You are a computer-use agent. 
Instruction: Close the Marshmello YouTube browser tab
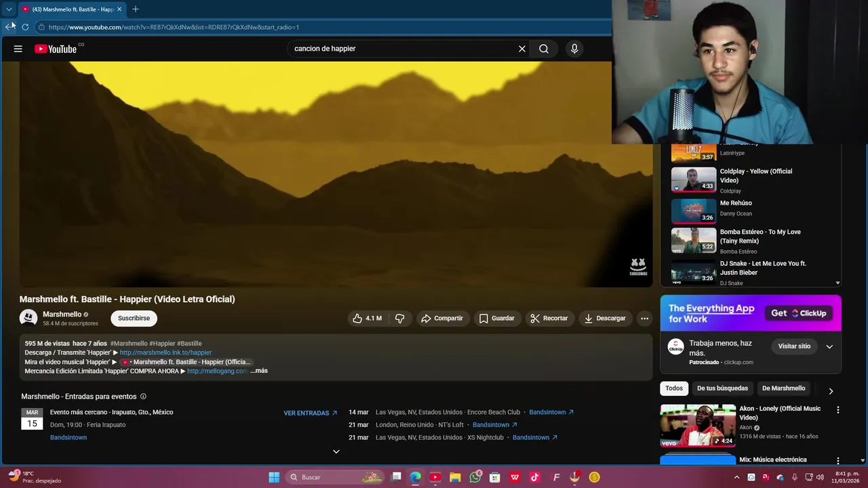coord(119,9)
